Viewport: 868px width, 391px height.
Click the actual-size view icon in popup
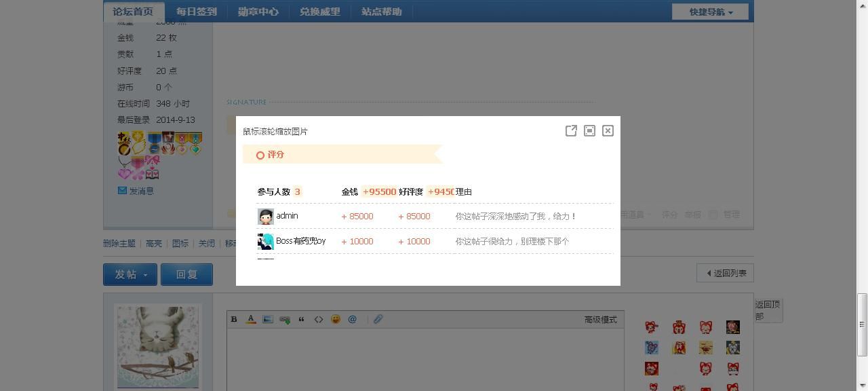[x=589, y=131]
